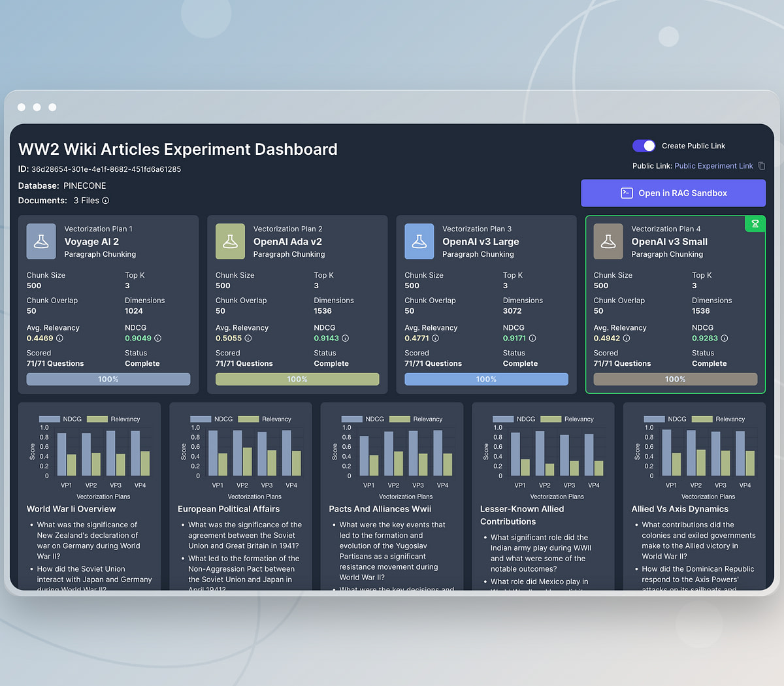Open in RAG Sandbox

673,193
